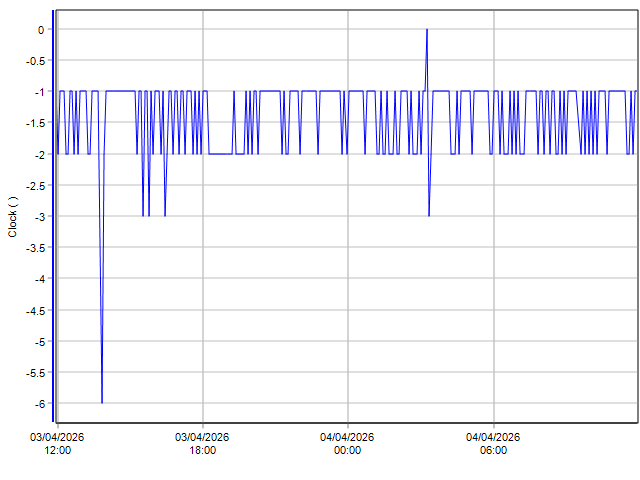Click the -6 tick label on the y-axis

(x=39, y=404)
